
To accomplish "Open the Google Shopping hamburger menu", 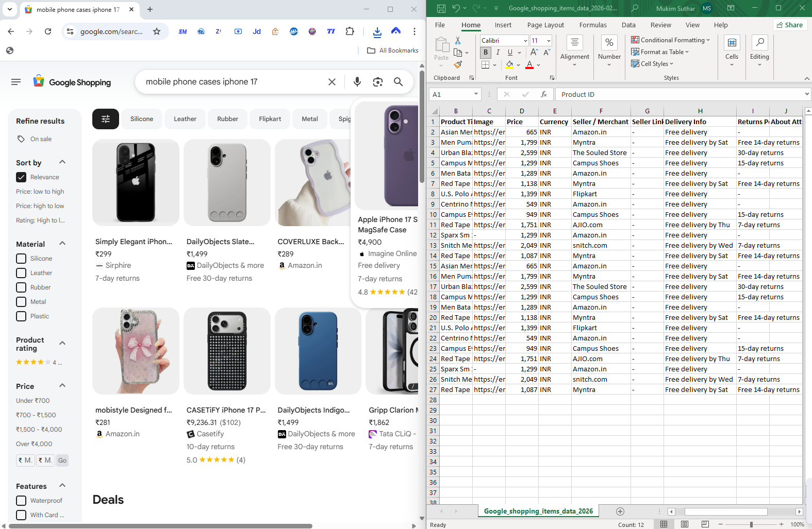I will point(16,82).
